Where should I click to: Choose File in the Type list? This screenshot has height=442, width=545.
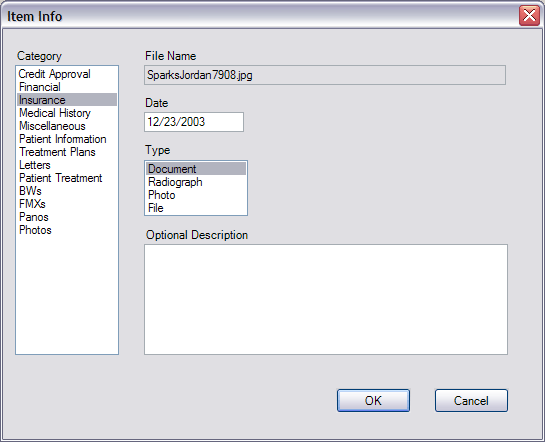tap(196, 208)
